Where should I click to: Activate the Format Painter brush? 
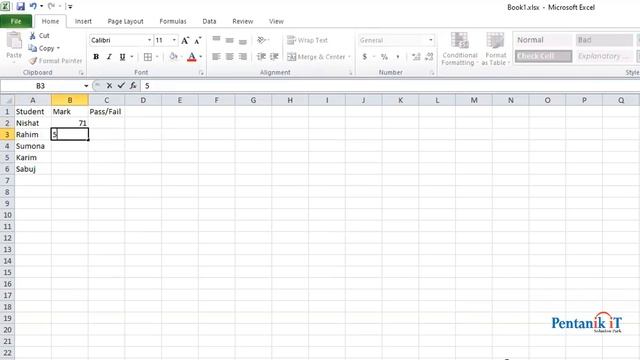(x=56, y=61)
